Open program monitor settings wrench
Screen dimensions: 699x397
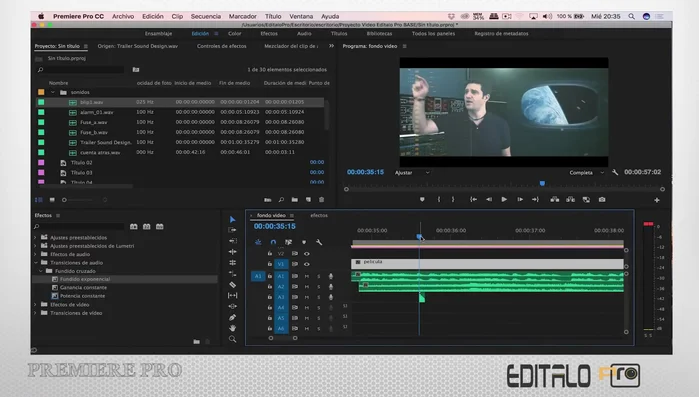coord(615,172)
